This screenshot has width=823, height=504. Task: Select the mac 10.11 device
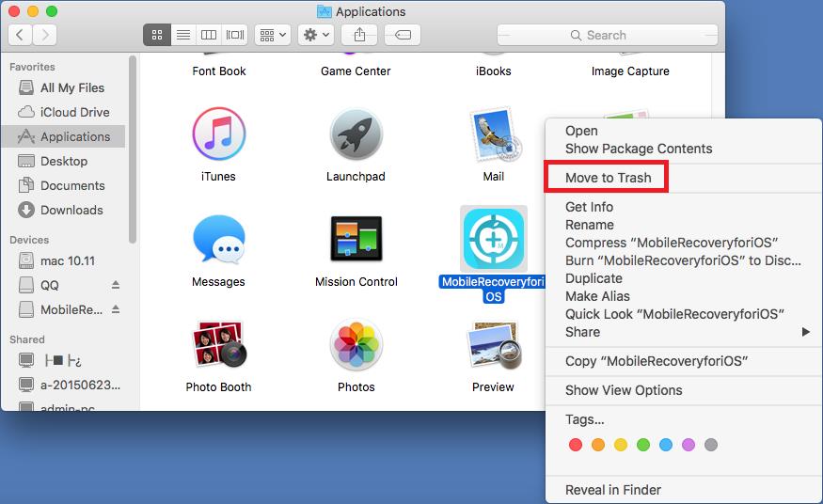click(63, 260)
